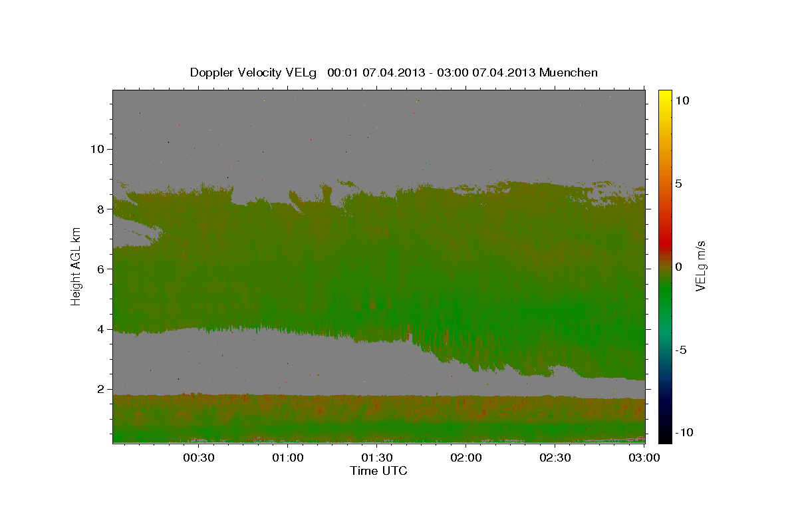
Task: Click the colorbar tick value '5' below the '10' tick
Action: tap(678, 184)
